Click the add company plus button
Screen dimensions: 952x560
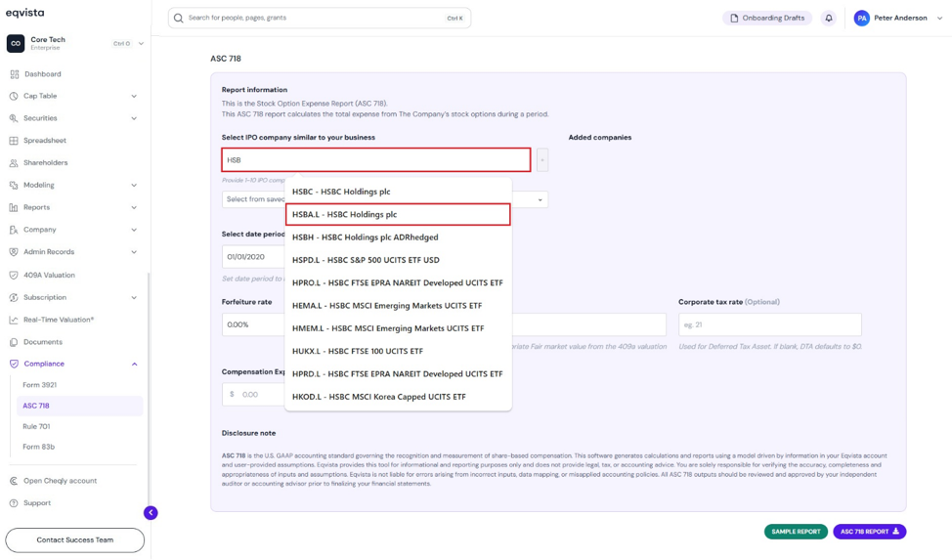542,159
